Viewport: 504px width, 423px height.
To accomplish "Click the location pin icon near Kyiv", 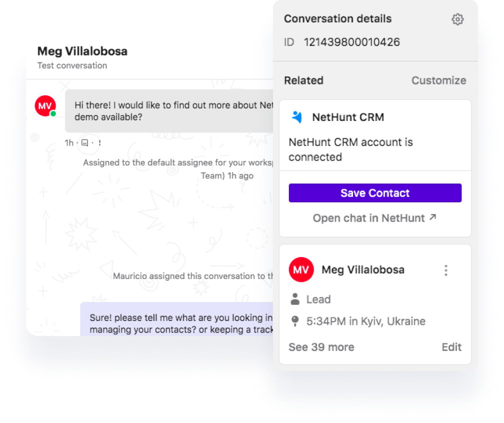I will click(295, 321).
